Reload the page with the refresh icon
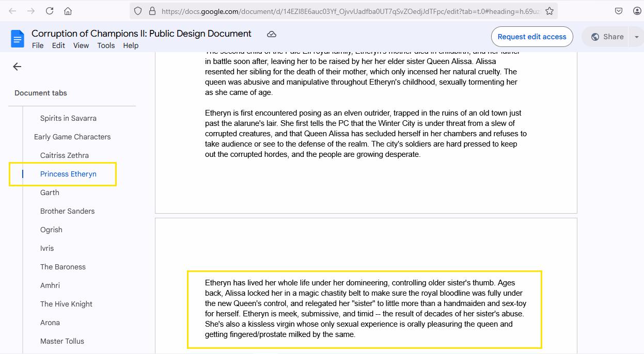The image size is (644, 354). 50,11
